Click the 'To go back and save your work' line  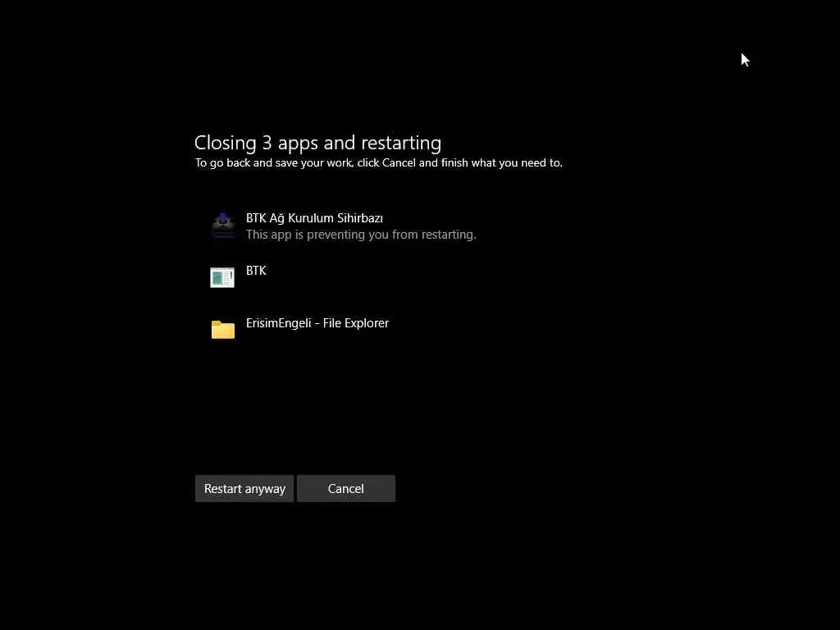coord(379,163)
